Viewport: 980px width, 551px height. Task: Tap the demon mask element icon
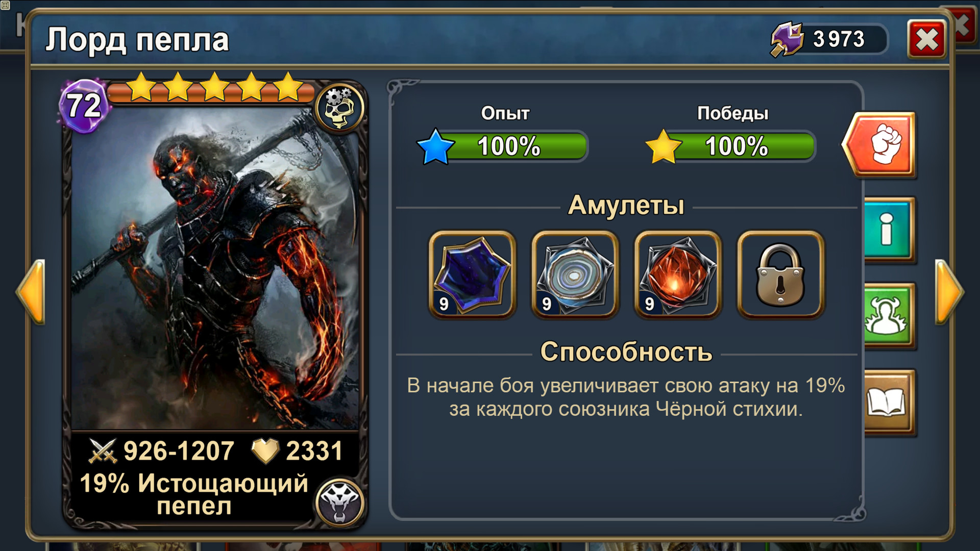(339, 502)
